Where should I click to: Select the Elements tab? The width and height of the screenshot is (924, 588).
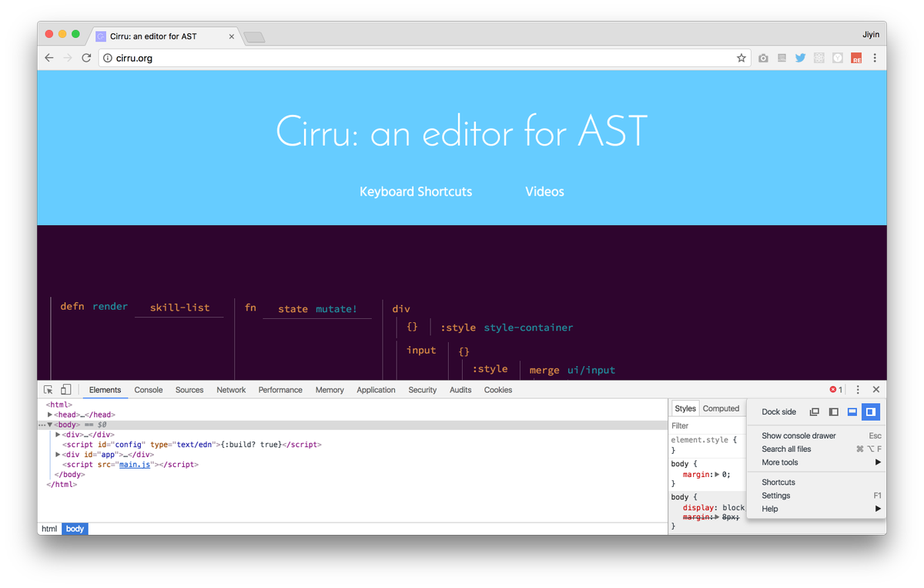tap(105, 390)
